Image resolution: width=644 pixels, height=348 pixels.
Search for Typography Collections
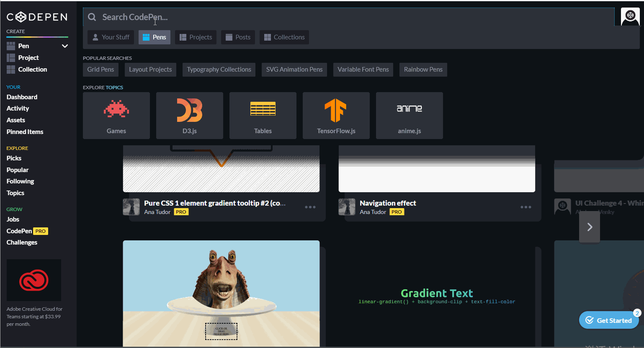pyautogui.click(x=219, y=70)
